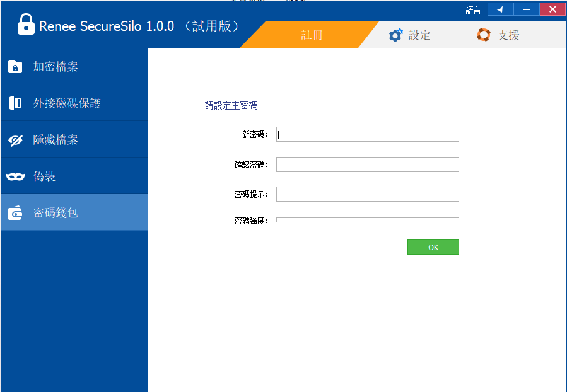Click the padlock logo beside Renee SecureSilo
Viewport: 567px width, 392px height.
(x=26, y=24)
